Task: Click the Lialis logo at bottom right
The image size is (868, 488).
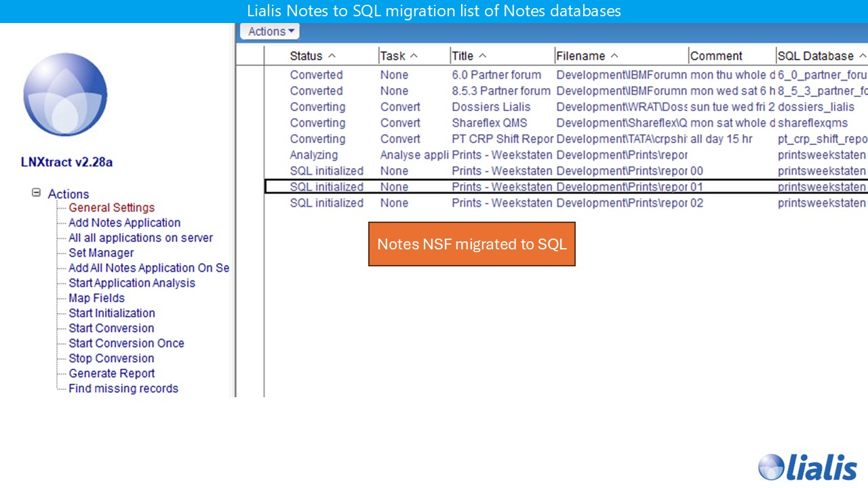Action: coord(808,467)
